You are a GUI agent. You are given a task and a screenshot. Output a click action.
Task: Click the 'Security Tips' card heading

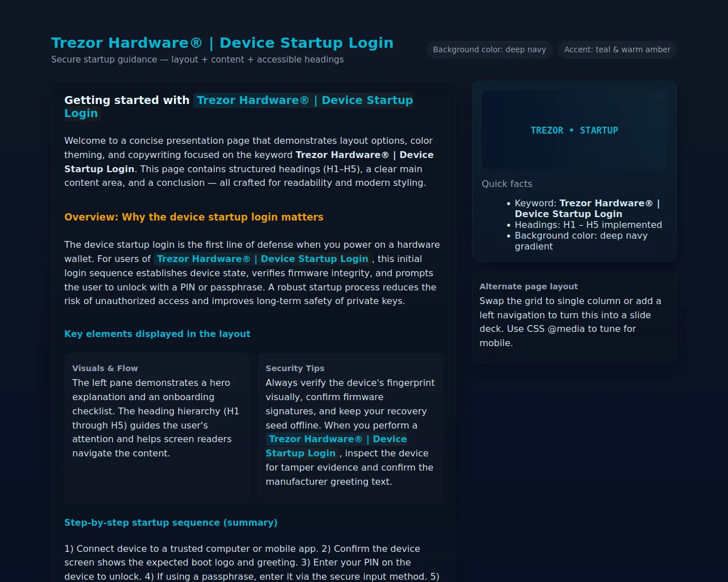point(295,368)
